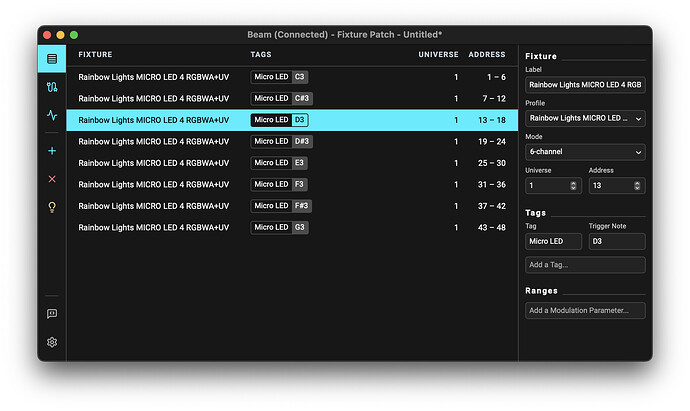The image size is (690, 411).
Task: Select the fixture row at address 43 – 48
Action: tap(290, 227)
